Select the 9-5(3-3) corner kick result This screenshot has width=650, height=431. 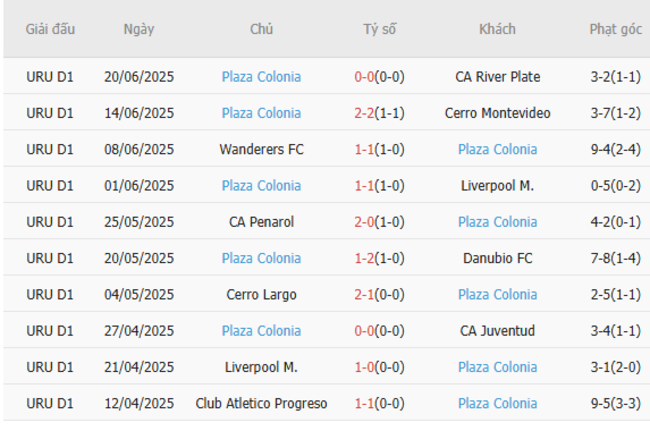pyautogui.click(x=615, y=403)
